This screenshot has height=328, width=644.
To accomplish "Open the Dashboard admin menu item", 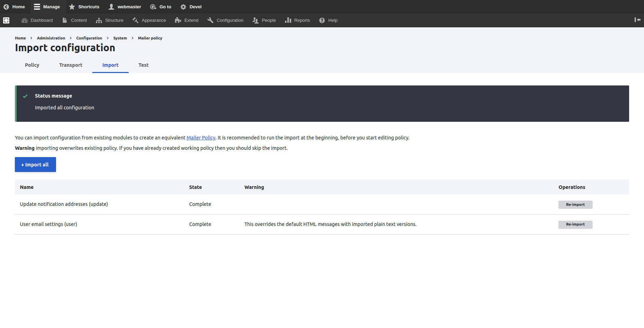I will point(37,20).
